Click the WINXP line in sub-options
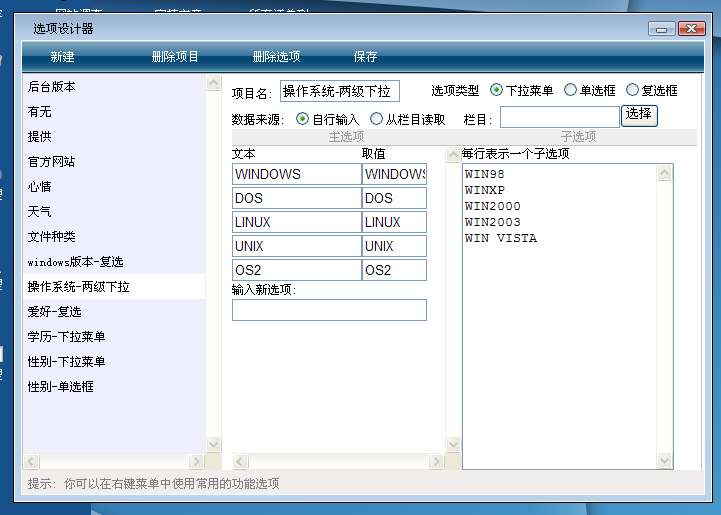 pyautogui.click(x=485, y=190)
